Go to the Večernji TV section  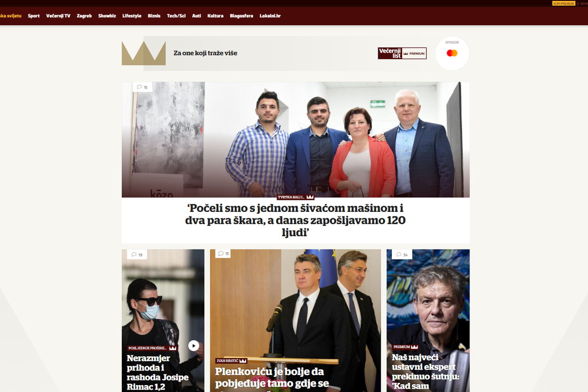point(58,16)
